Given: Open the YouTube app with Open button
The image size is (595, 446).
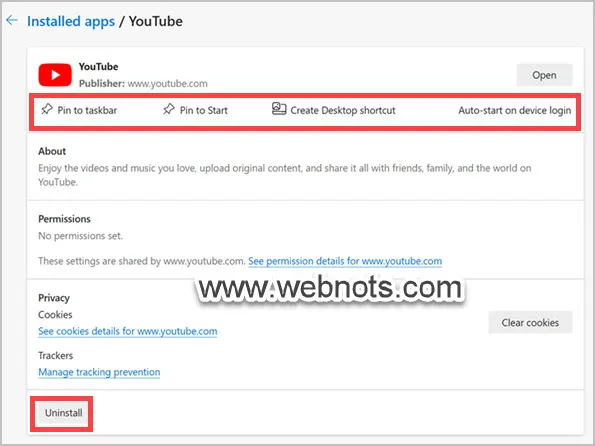Looking at the screenshot, I should pyautogui.click(x=544, y=75).
